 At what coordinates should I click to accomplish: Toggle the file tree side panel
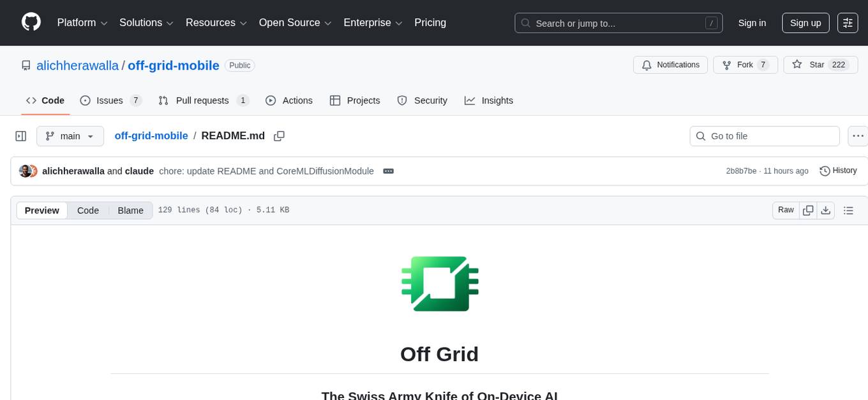point(20,135)
